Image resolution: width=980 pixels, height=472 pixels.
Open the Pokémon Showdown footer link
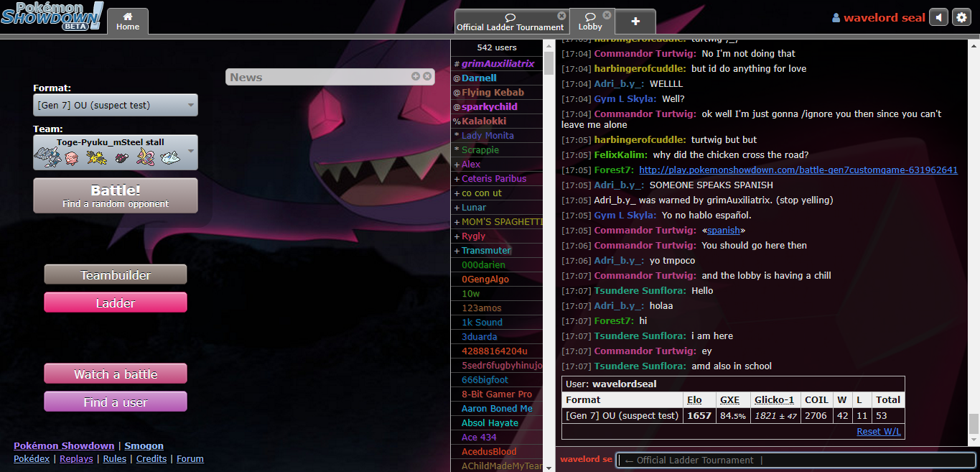64,445
